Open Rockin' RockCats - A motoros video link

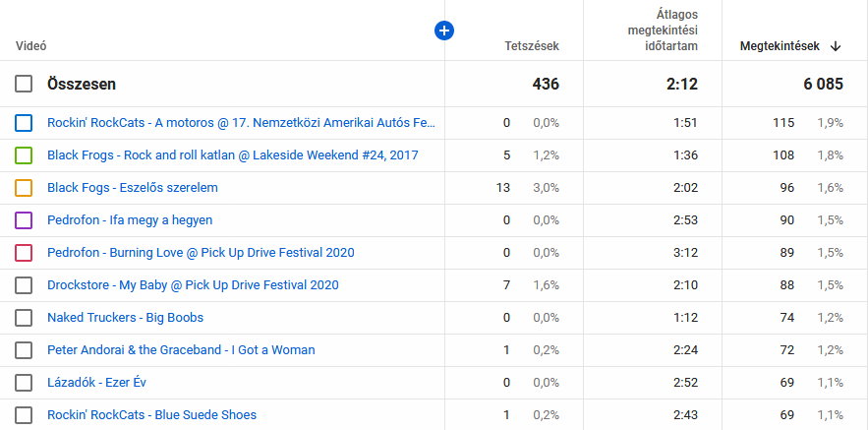[x=240, y=123]
